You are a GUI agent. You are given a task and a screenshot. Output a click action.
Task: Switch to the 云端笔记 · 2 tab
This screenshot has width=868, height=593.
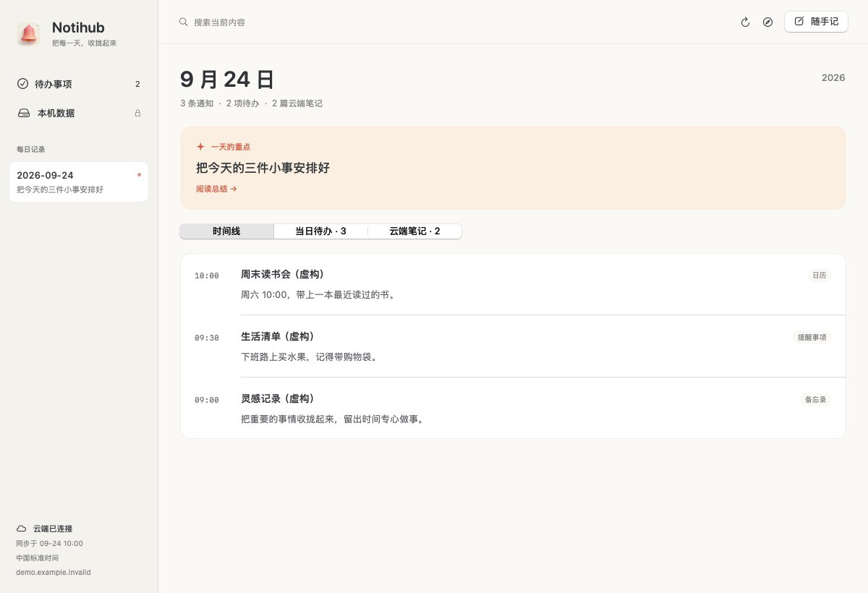pos(414,231)
